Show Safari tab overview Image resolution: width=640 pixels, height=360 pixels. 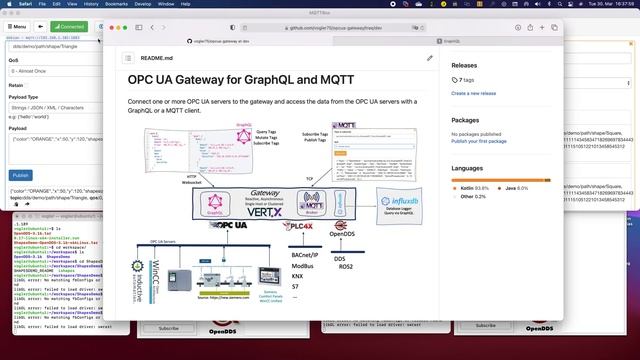554,27
